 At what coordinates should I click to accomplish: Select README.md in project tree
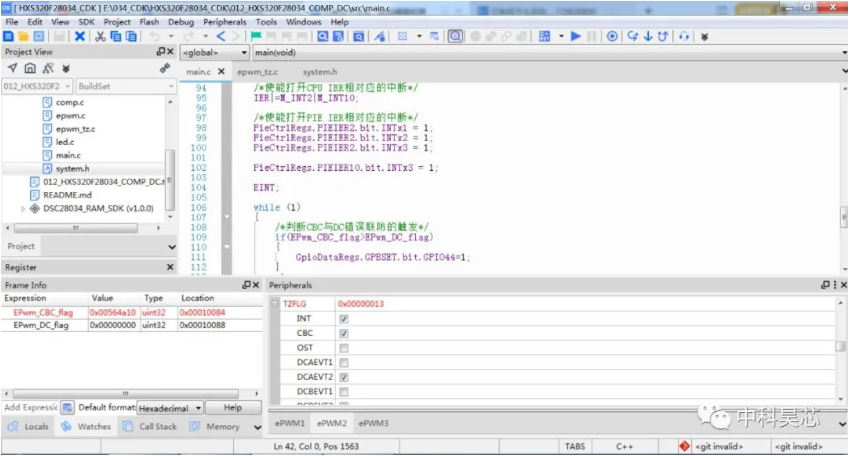67,195
